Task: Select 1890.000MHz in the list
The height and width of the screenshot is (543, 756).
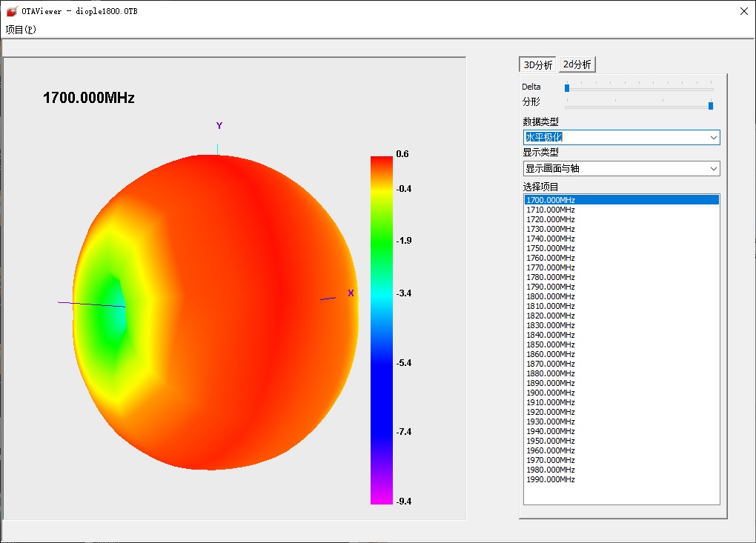Action: click(622, 383)
